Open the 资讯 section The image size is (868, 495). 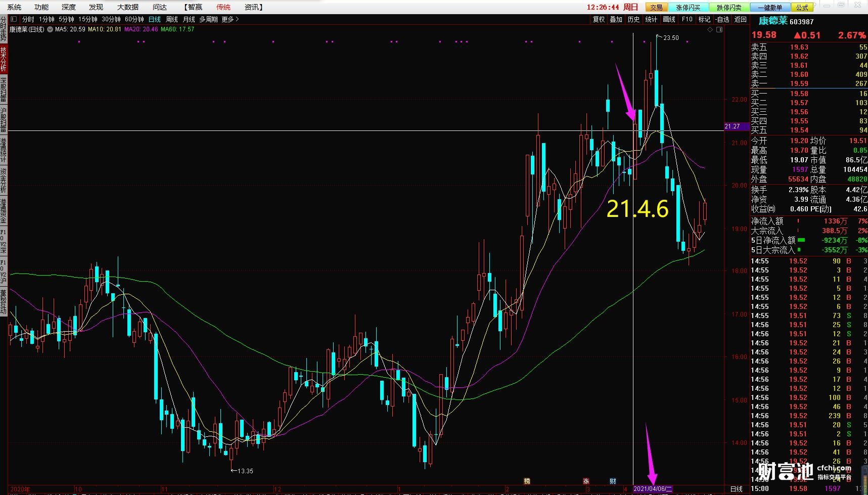pos(254,7)
